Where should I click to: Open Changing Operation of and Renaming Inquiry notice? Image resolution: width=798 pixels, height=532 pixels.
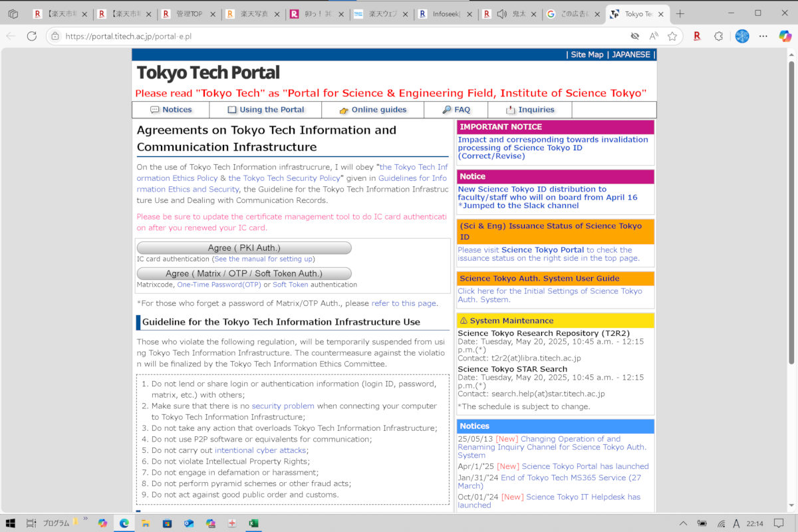pyautogui.click(x=551, y=447)
